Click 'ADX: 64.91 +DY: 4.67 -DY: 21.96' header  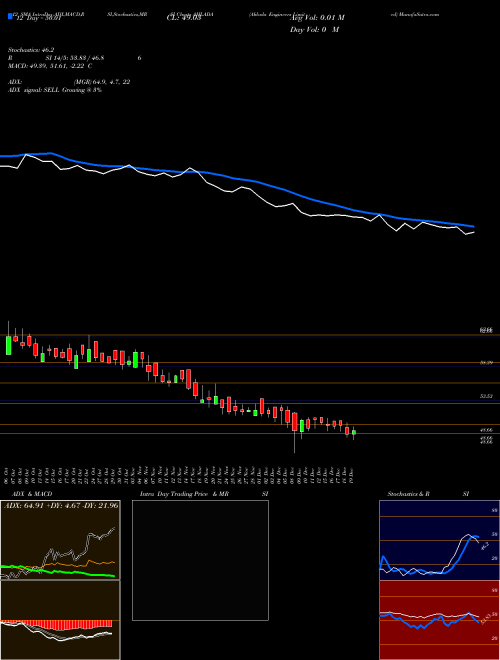61,506
